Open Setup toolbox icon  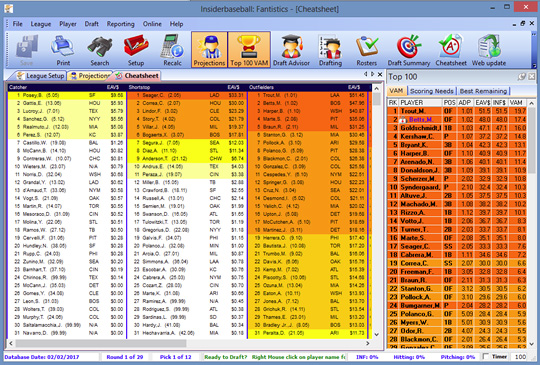136,50
